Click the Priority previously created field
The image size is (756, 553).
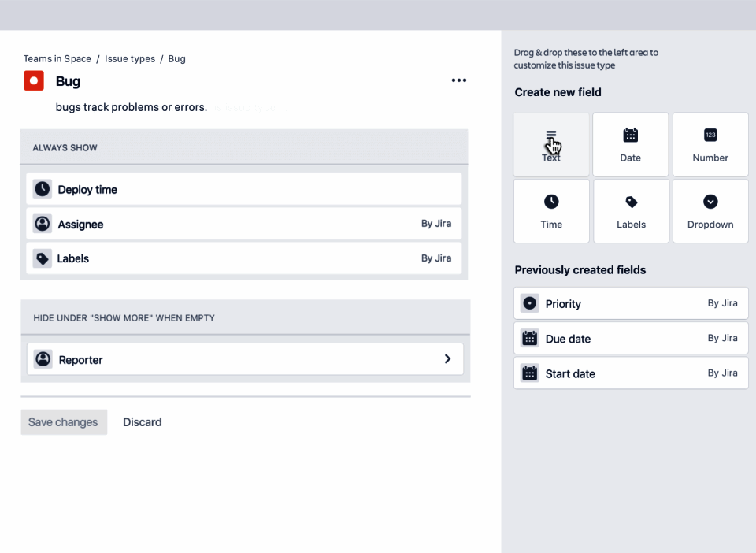[x=631, y=303]
